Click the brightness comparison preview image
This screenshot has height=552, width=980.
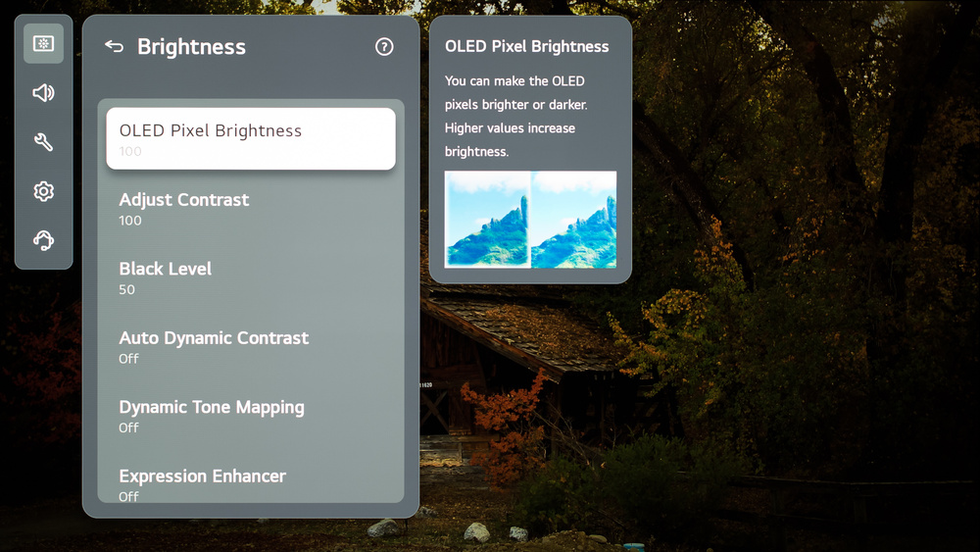[530, 220]
